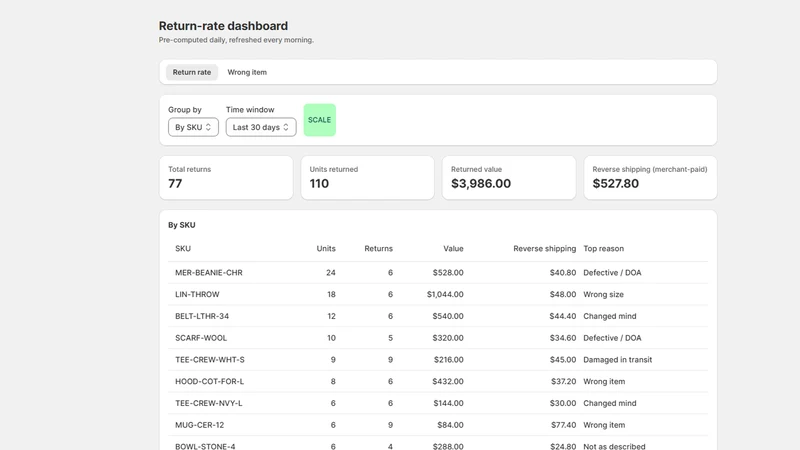The height and width of the screenshot is (450, 800).
Task: Click the Units returned card
Action: point(367,178)
